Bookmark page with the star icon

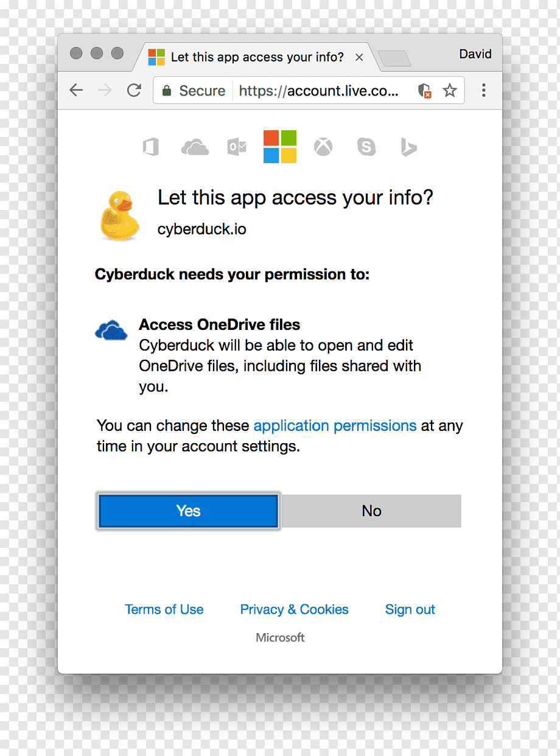tap(450, 91)
